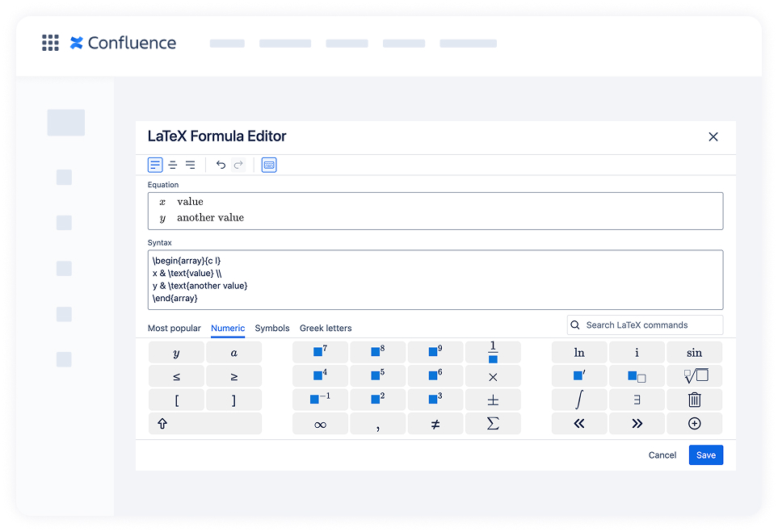This screenshot has width=778, height=532.
Task: Insert the plus-minus symbol
Action: [x=493, y=400]
